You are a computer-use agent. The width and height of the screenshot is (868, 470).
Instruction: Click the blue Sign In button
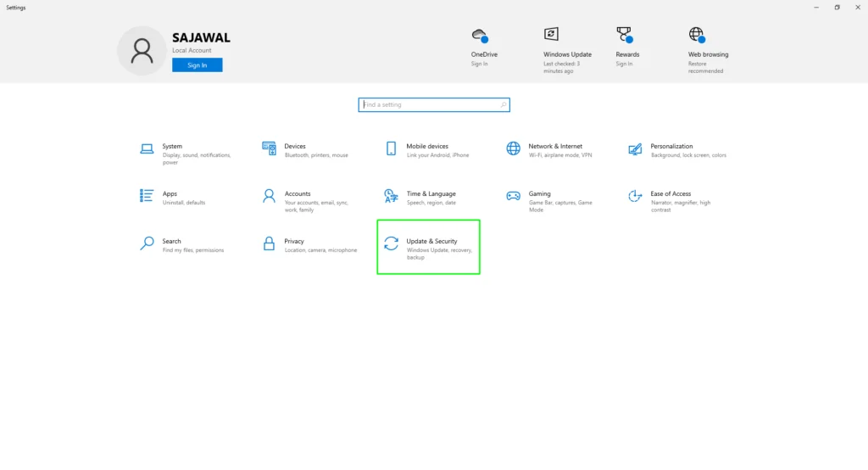click(x=197, y=64)
